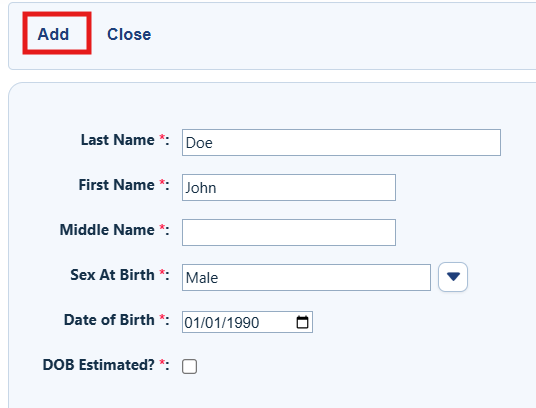Click the red asterisk beside DOB Estimated

[162, 363]
